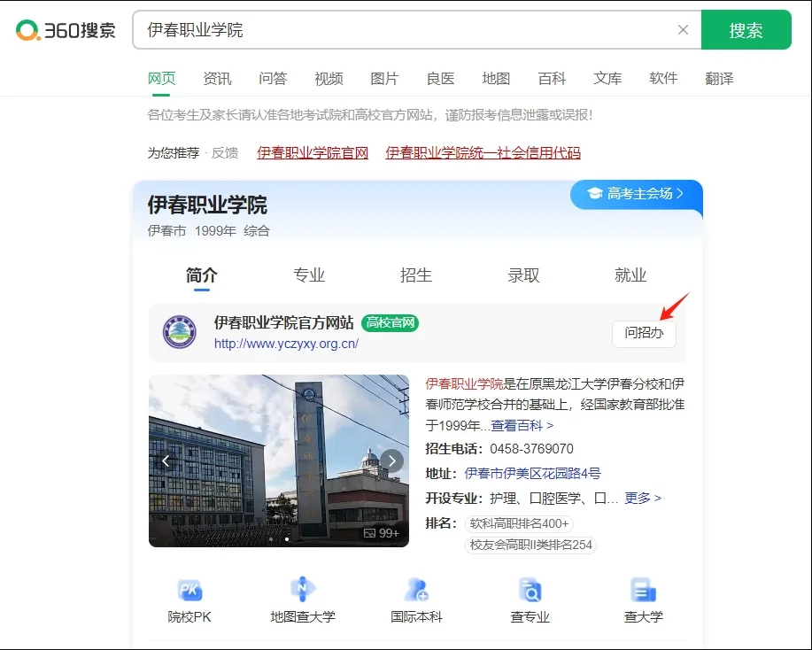Screen dimensions: 812x650
Task: Open 高考主会场 banner chevron
Action: pyautogui.click(x=680, y=193)
